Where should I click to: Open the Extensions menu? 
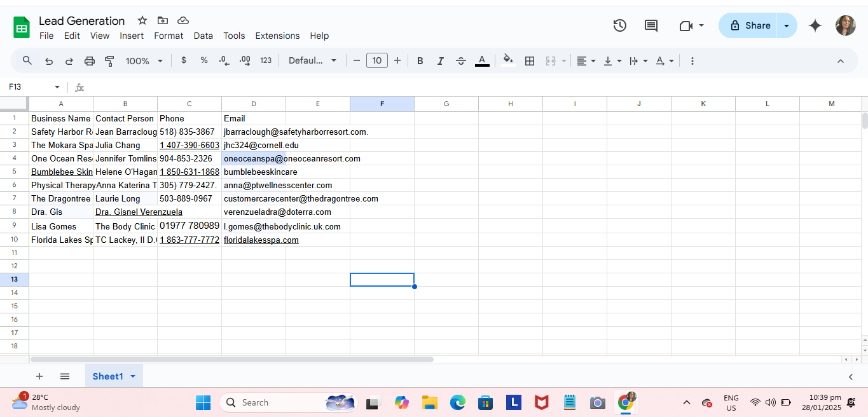point(277,36)
